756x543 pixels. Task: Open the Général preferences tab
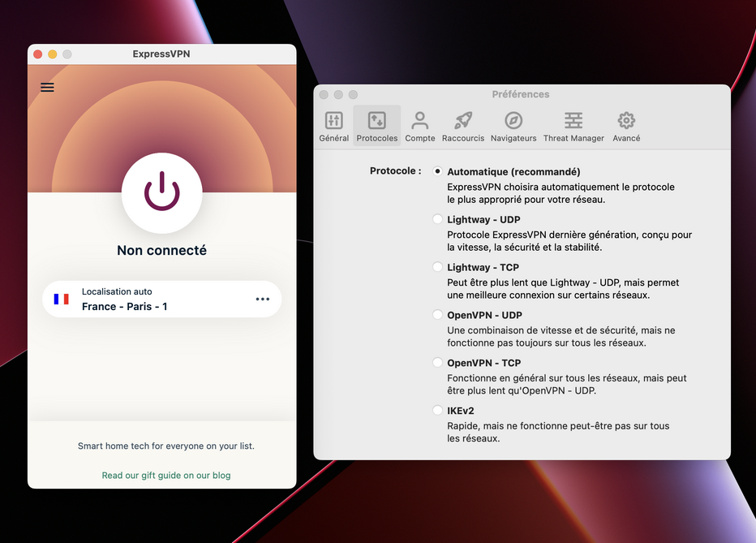click(x=333, y=127)
